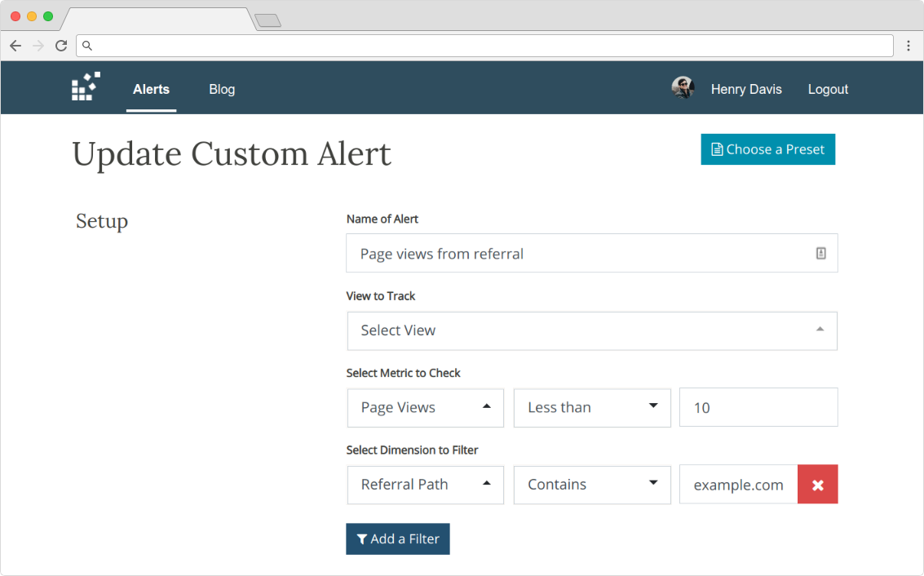Open the browser three-dot menu
Image resolution: width=924 pixels, height=576 pixels.
[x=908, y=46]
